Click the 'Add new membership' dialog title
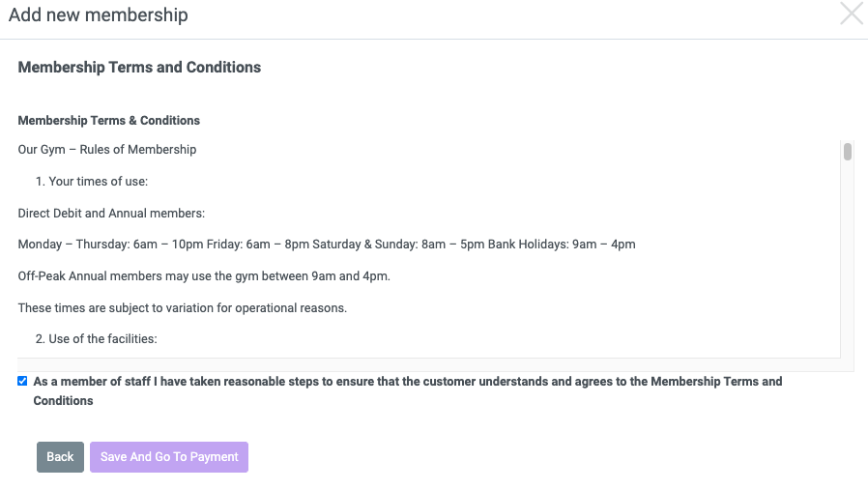This screenshot has width=868, height=490. [99, 14]
